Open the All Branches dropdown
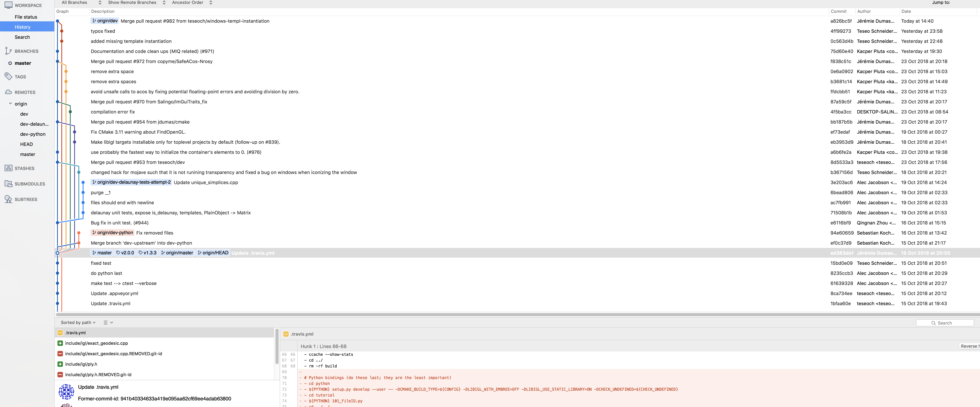This screenshot has width=980, height=407. [75, 3]
